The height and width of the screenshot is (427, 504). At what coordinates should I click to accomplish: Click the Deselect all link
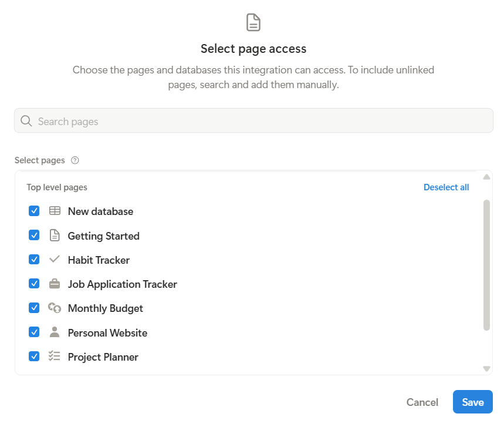(x=446, y=187)
